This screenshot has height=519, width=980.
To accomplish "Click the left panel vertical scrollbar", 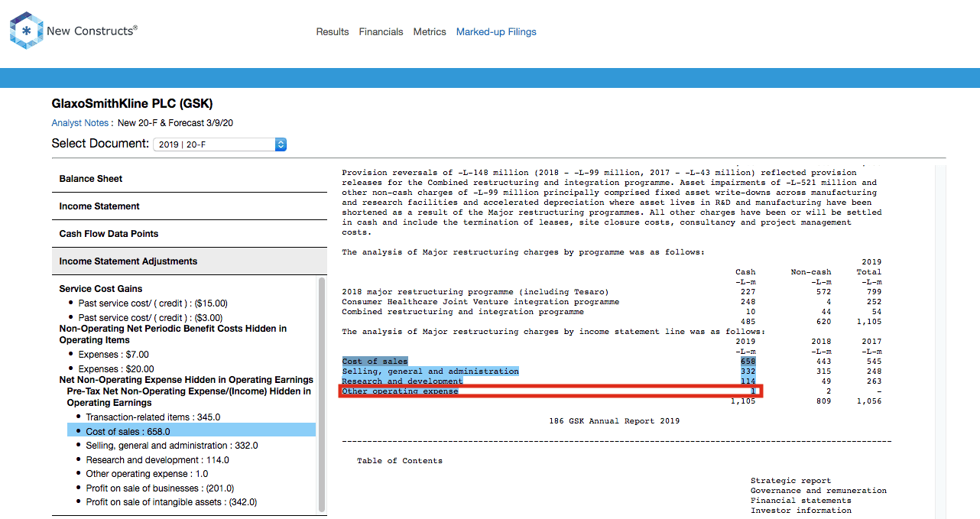I will tap(322, 394).
